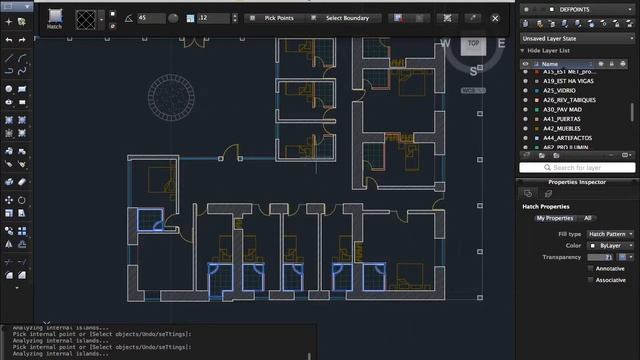
Task: Toggle visibility of A19_EST HA VIGAS layer
Action: (x=525, y=81)
